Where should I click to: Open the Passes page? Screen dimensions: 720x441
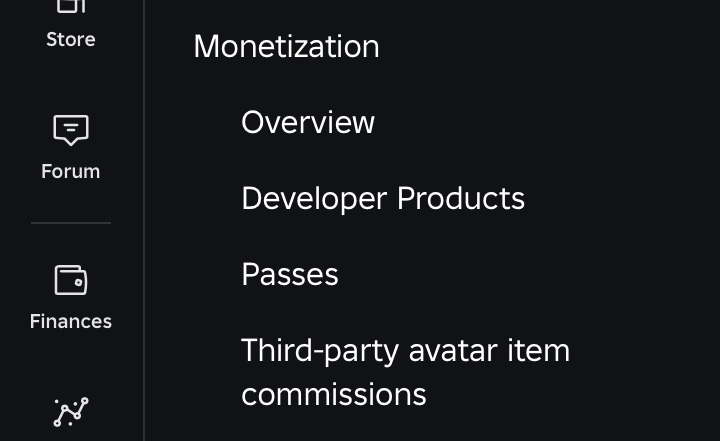[x=290, y=274]
